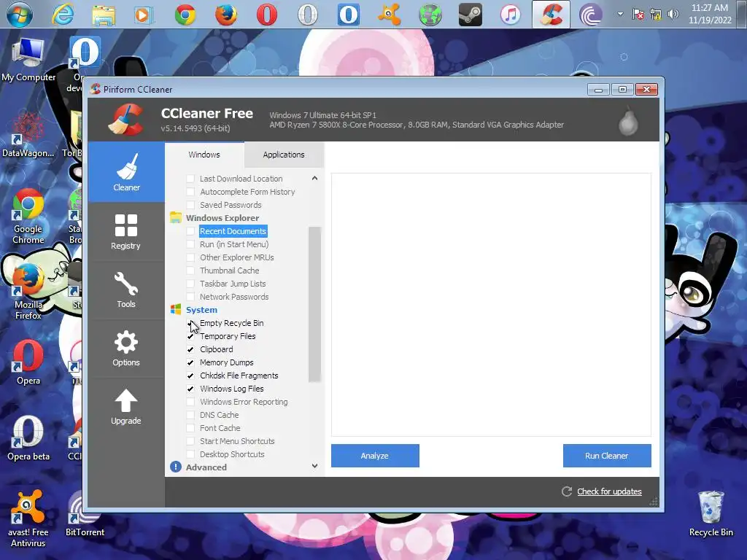
Task: Select the avast! Free Antivirus desktop shortcut
Action: (x=28, y=519)
